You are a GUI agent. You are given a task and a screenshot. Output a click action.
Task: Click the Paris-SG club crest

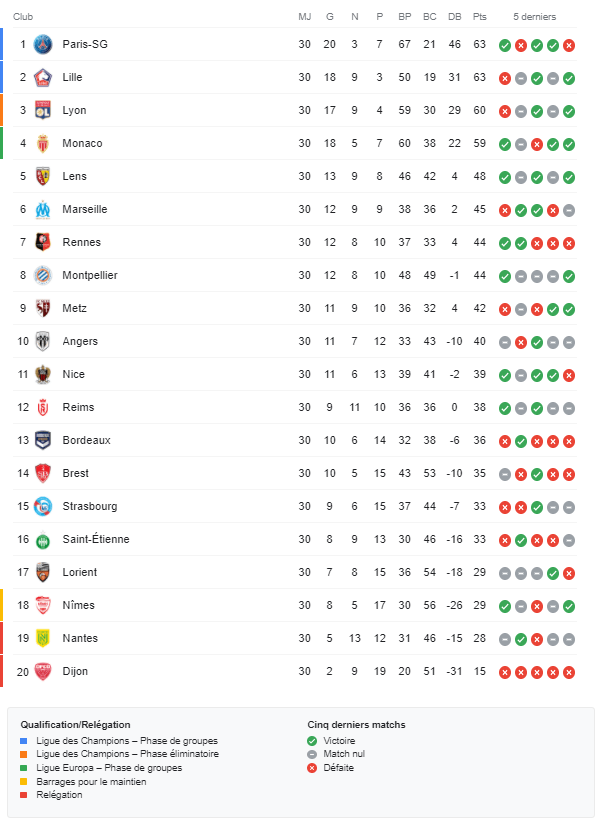coord(43,45)
